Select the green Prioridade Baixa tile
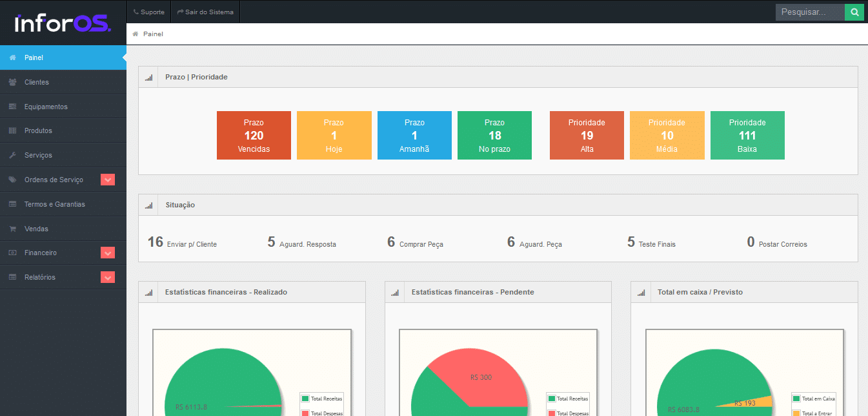 point(747,135)
